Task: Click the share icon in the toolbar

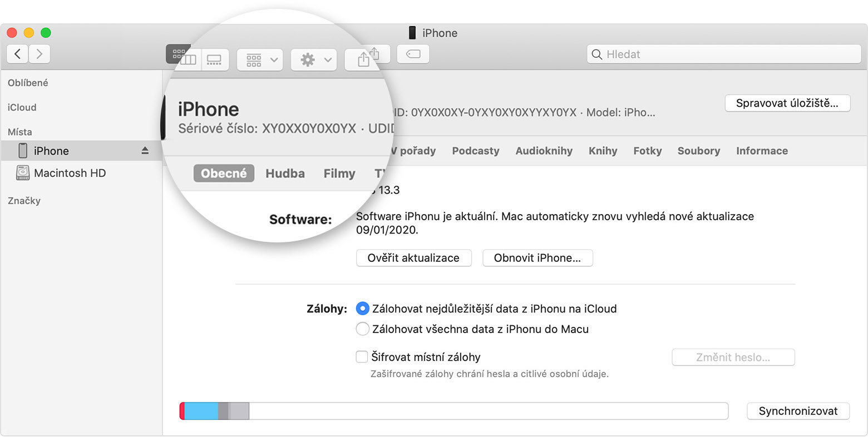Action: click(x=364, y=58)
